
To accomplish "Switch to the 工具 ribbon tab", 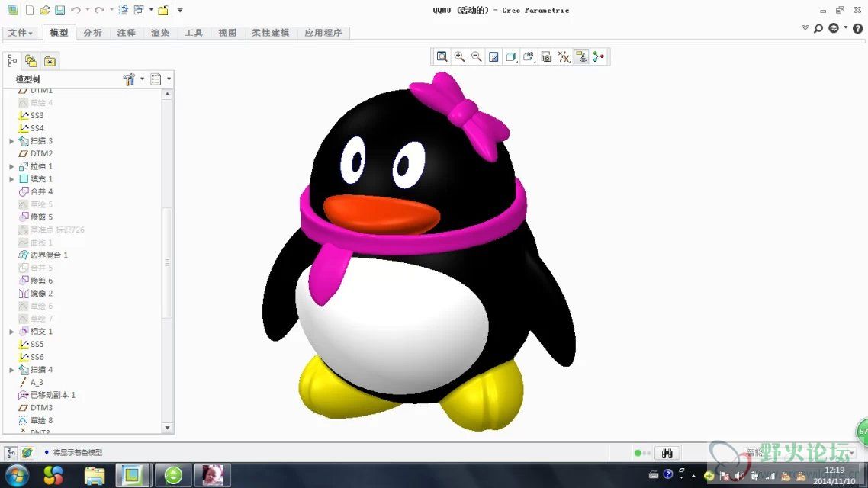I will pos(194,33).
